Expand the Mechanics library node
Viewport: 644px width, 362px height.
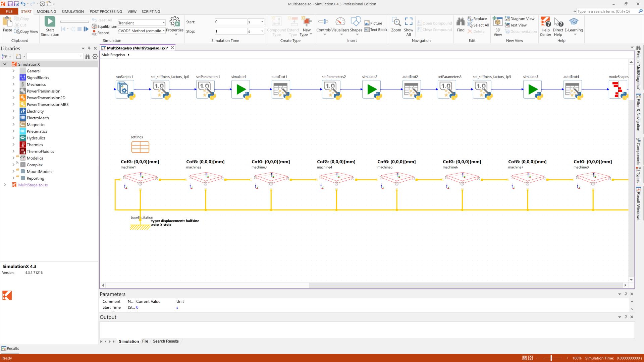(x=13, y=84)
